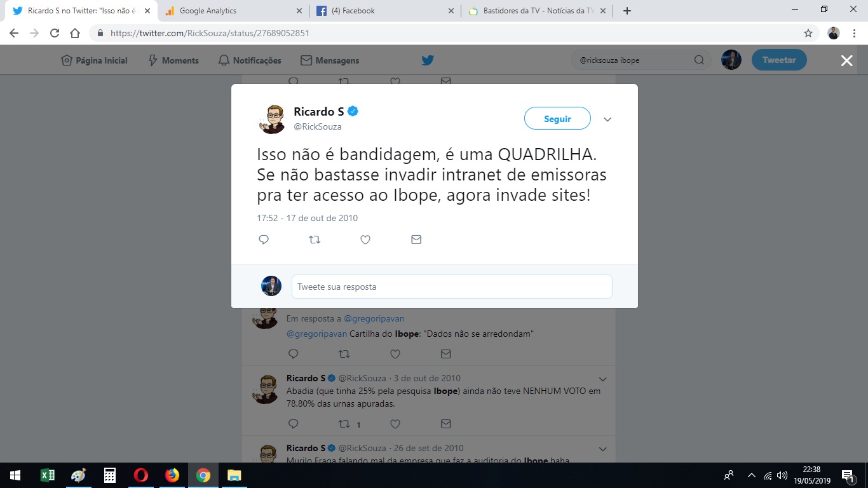Open the dropdown chevron on the 3 de out tweet
This screenshot has width=868, height=488.
click(x=603, y=379)
